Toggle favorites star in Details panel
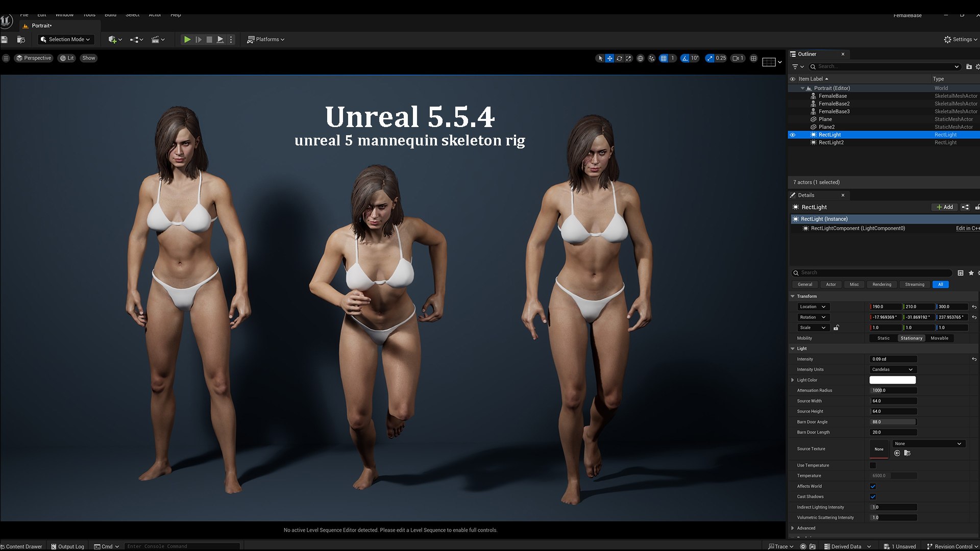Screen dimensions: 980x551 pyautogui.click(x=971, y=273)
